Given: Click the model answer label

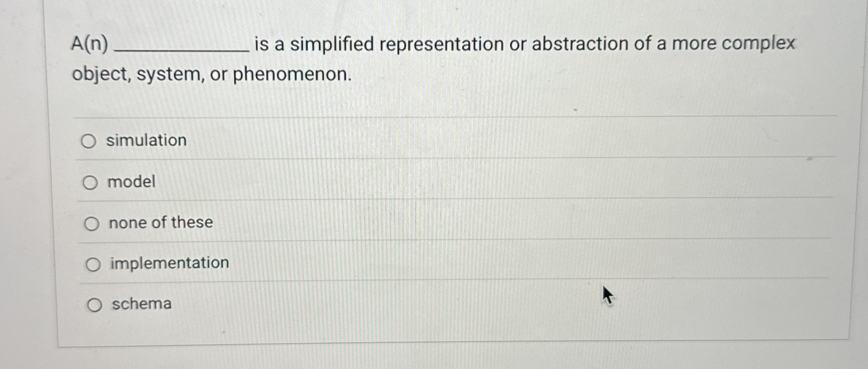Looking at the screenshot, I should pyautogui.click(x=131, y=182).
